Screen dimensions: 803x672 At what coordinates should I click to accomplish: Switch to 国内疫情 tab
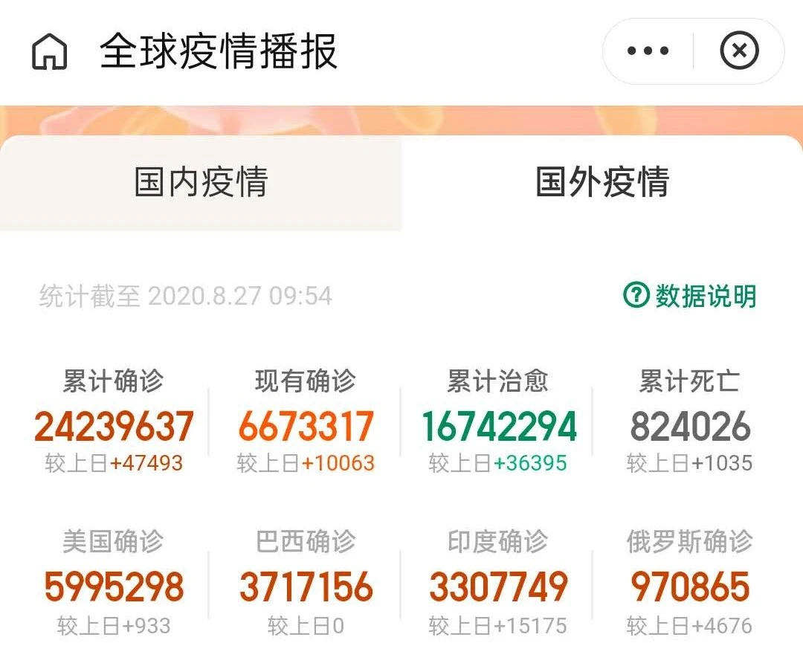coord(201,183)
